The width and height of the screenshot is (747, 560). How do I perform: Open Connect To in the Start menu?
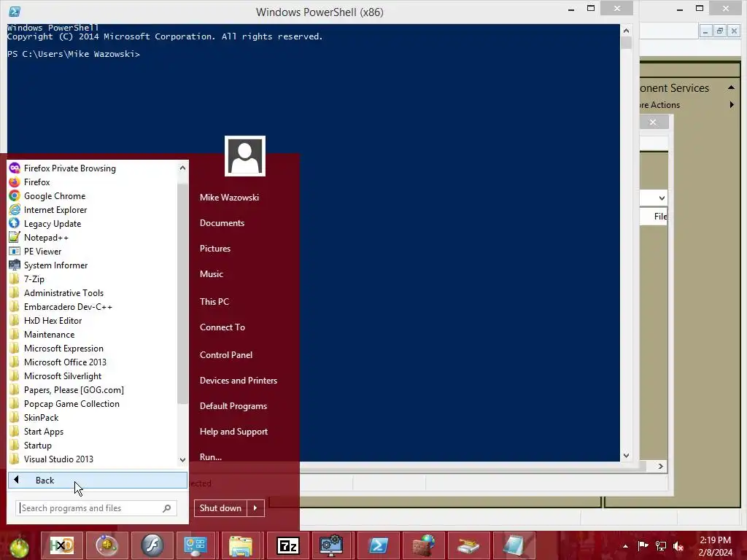(x=222, y=327)
